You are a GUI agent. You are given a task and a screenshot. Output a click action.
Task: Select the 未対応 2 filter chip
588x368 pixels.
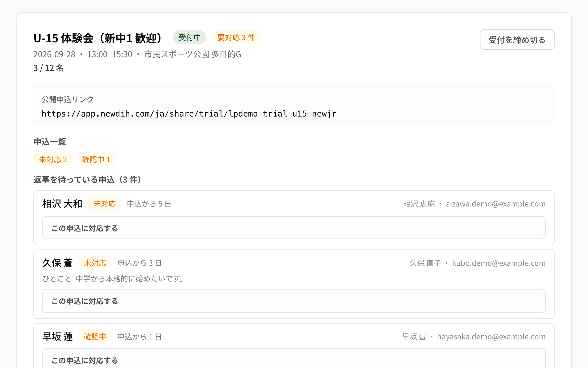pos(53,159)
